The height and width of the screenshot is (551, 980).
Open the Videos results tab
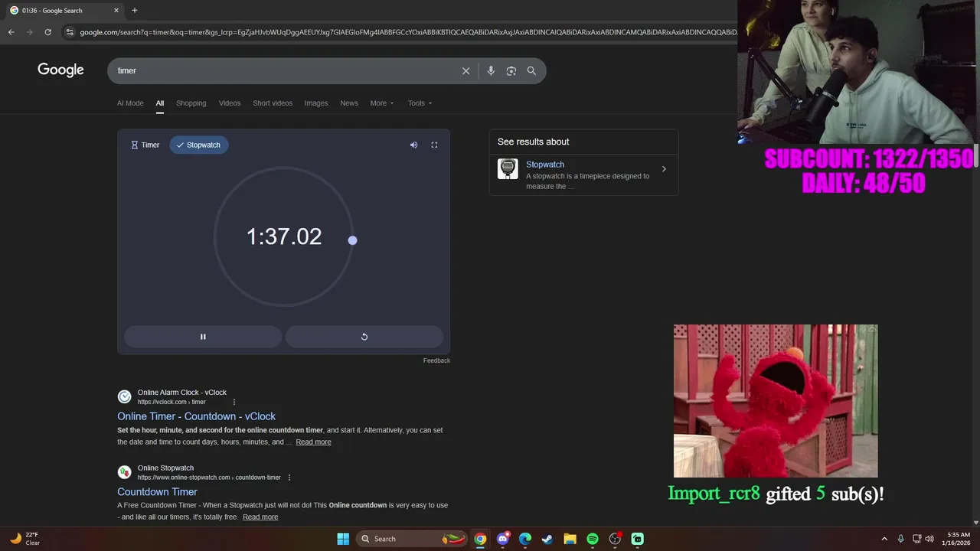[x=230, y=103]
